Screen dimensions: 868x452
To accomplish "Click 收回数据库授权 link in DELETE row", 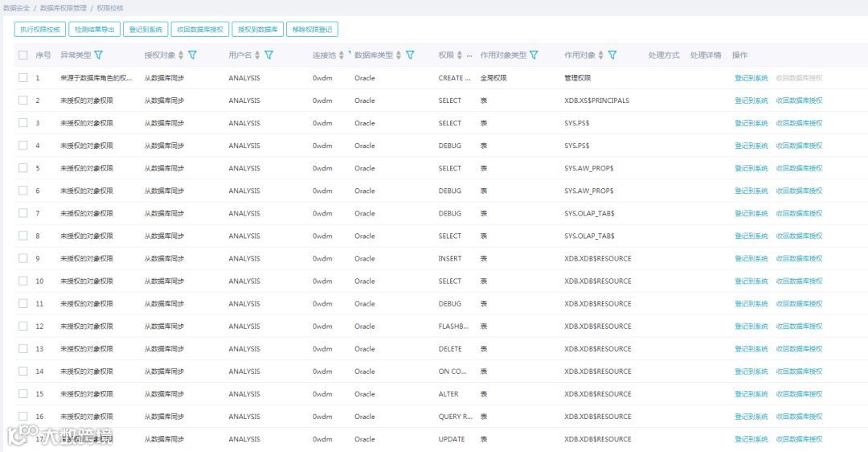I will (x=800, y=349).
